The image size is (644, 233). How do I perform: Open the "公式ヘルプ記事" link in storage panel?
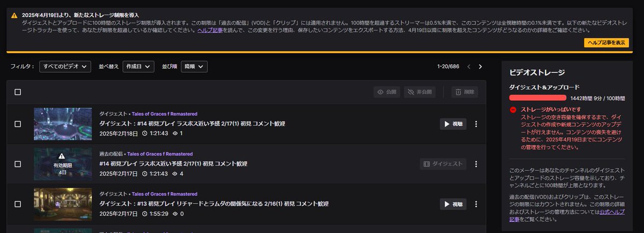(567, 215)
